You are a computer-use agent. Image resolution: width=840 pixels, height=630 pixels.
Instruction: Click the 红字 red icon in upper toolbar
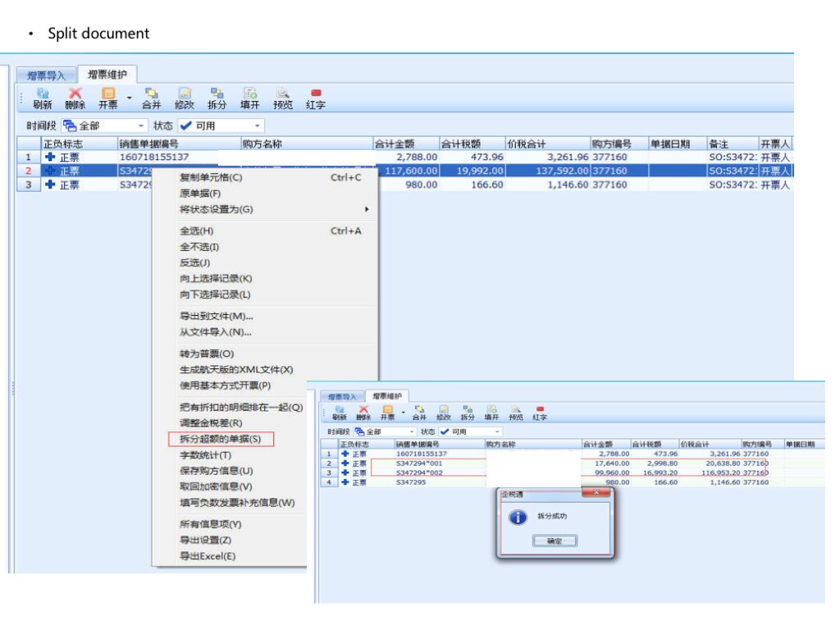316,98
